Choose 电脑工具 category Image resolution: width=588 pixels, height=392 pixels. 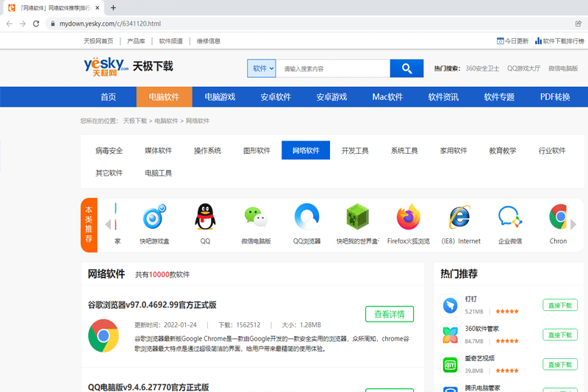click(x=158, y=173)
